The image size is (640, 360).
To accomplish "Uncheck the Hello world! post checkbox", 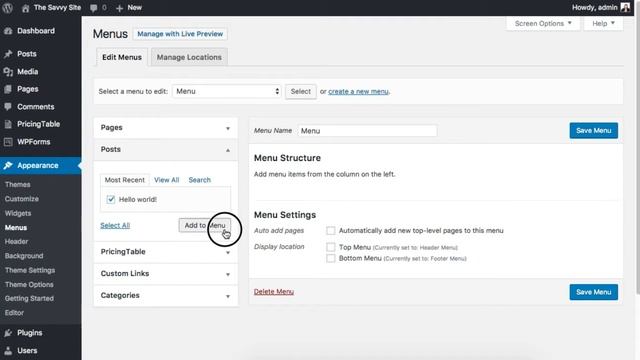I will point(111,199).
